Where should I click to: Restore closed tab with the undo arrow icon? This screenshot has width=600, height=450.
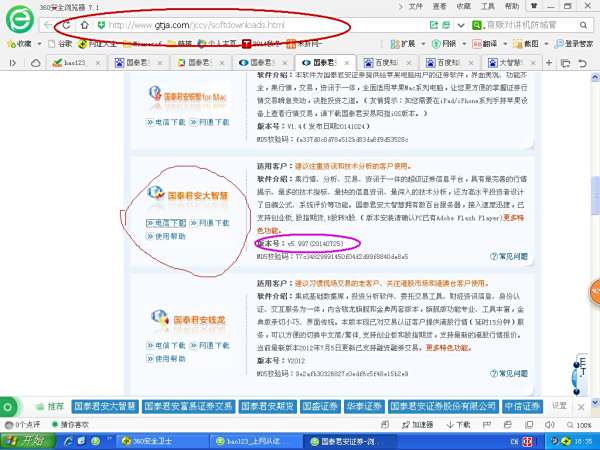(x=582, y=63)
